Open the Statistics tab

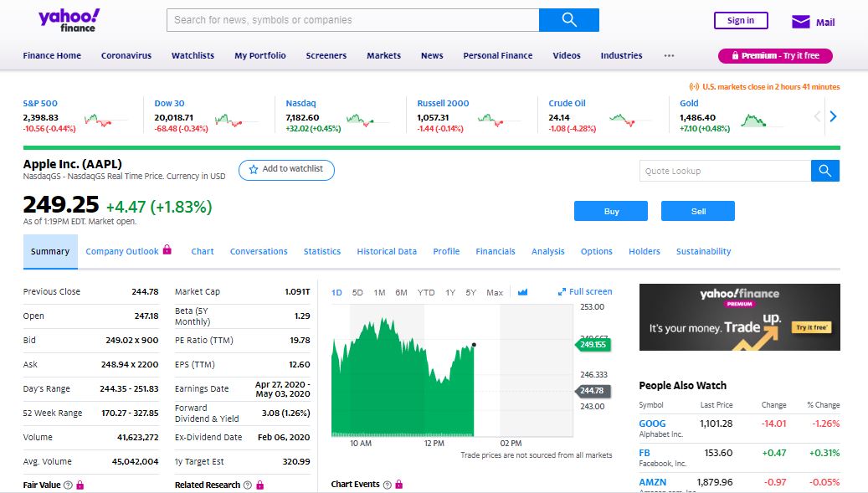[x=322, y=251]
